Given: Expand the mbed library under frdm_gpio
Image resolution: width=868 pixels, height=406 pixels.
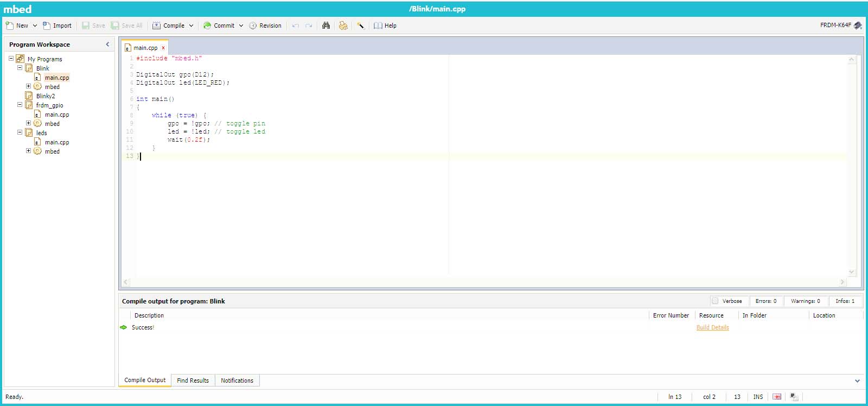Looking at the screenshot, I should click(x=28, y=123).
